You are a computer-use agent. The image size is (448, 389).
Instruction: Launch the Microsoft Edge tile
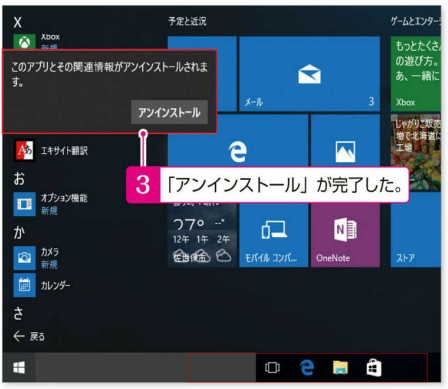238,140
